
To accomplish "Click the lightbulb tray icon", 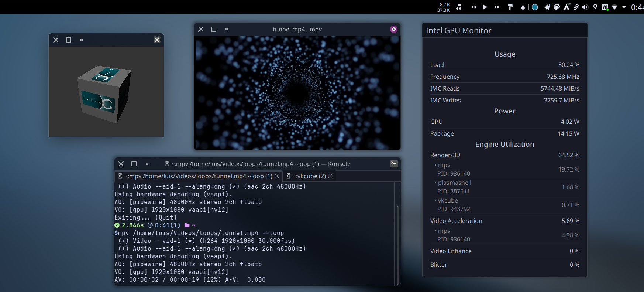I will [x=595, y=7].
